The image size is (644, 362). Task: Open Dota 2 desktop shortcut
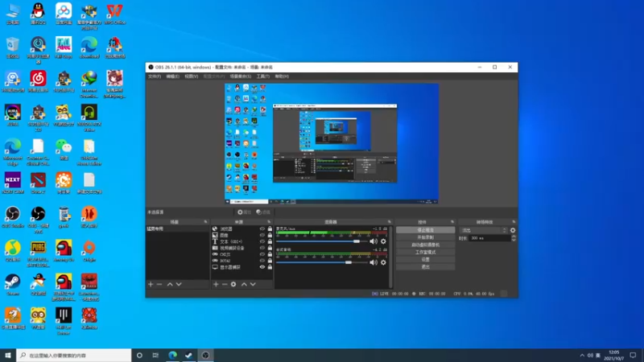point(38,183)
